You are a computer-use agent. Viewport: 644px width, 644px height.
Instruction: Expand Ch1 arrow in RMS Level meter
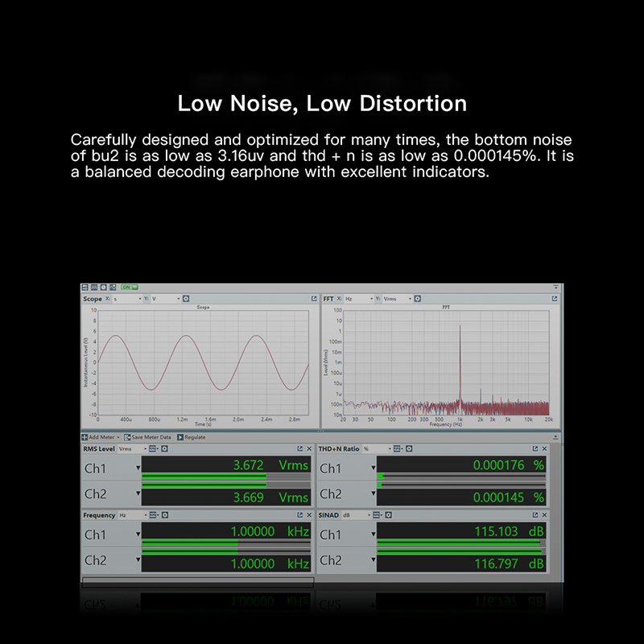click(138, 467)
